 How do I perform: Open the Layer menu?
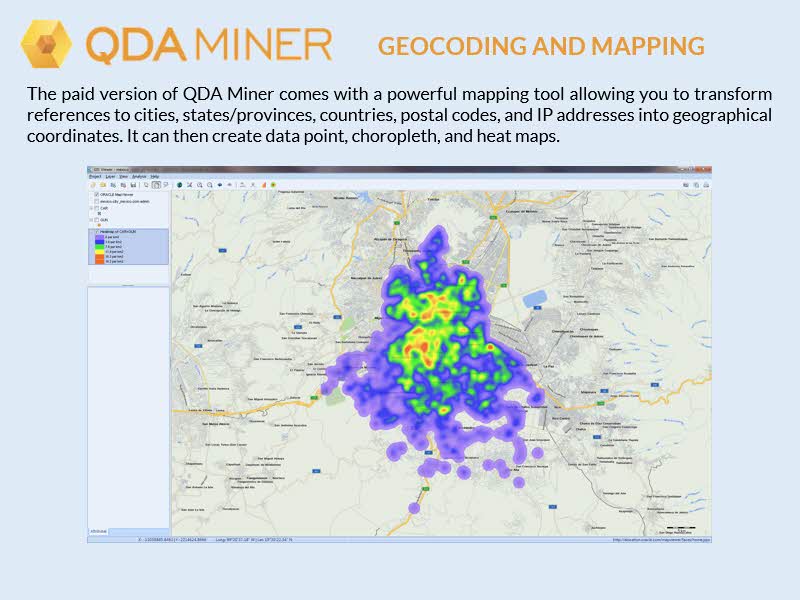pyautogui.click(x=110, y=177)
